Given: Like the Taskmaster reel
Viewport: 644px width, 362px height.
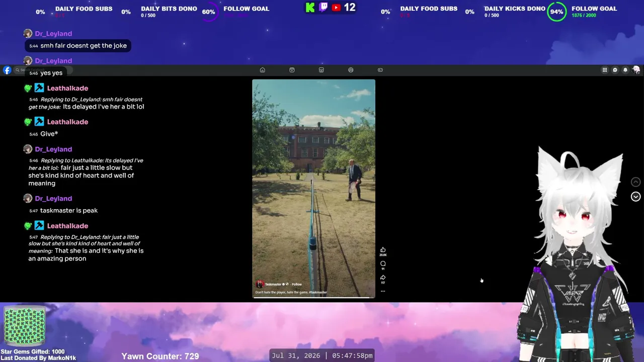Looking at the screenshot, I should (x=383, y=250).
